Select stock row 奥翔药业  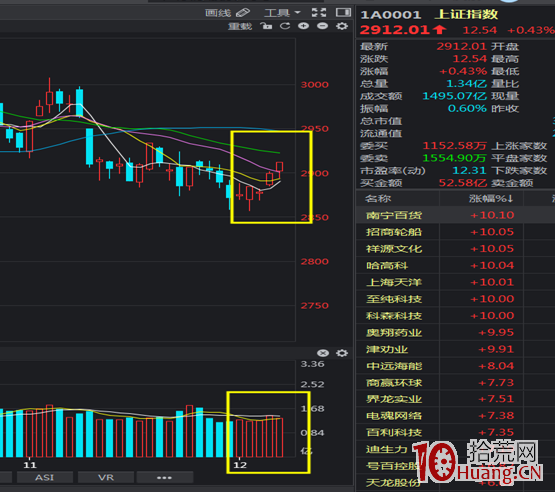tap(455, 332)
